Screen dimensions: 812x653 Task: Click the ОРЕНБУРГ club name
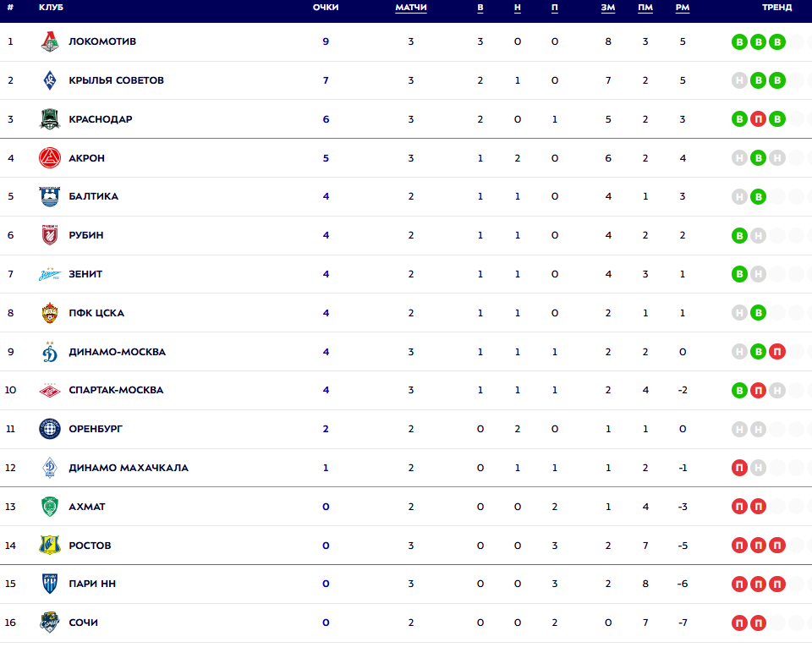(x=96, y=429)
